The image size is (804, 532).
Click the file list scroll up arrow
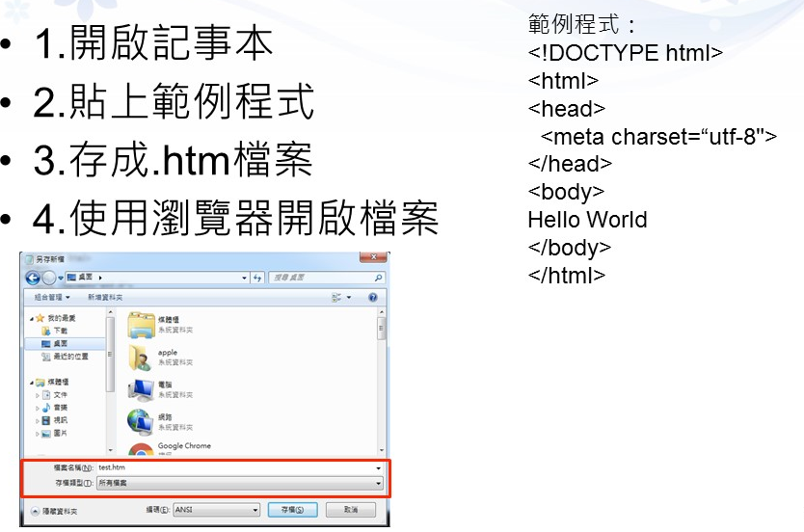click(382, 311)
